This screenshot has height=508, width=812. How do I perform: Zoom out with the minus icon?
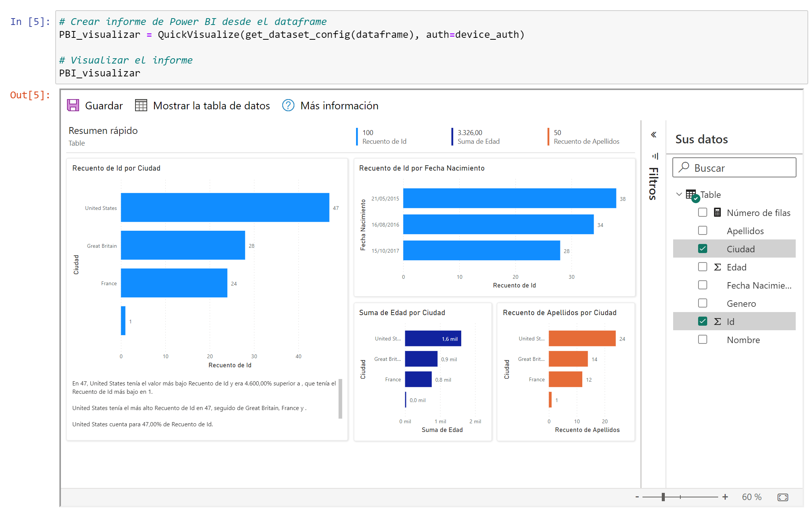click(637, 497)
